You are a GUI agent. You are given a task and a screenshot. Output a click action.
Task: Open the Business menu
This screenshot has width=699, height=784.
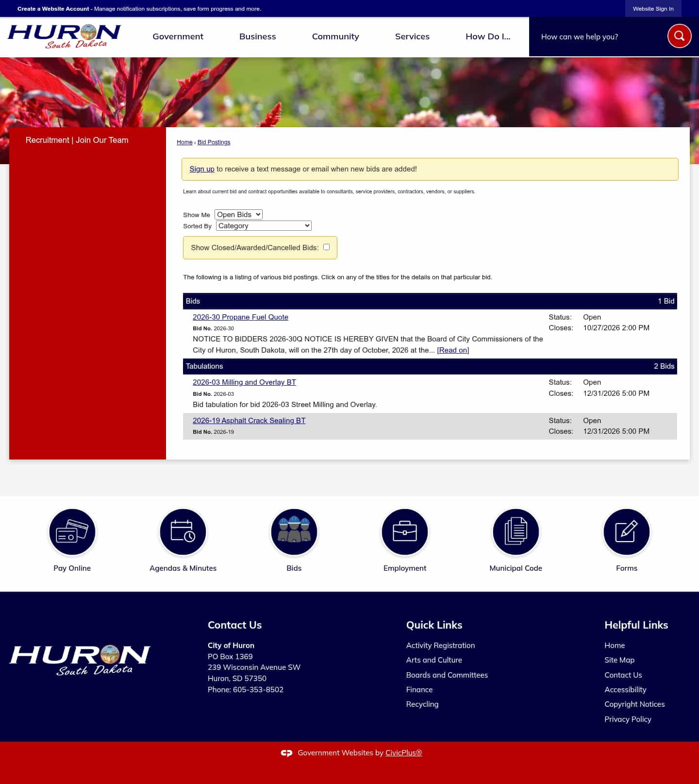click(x=257, y=36)
